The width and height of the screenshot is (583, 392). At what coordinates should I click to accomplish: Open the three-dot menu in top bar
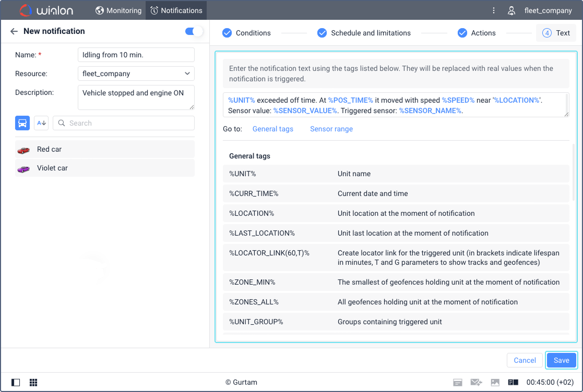[494, 10]
